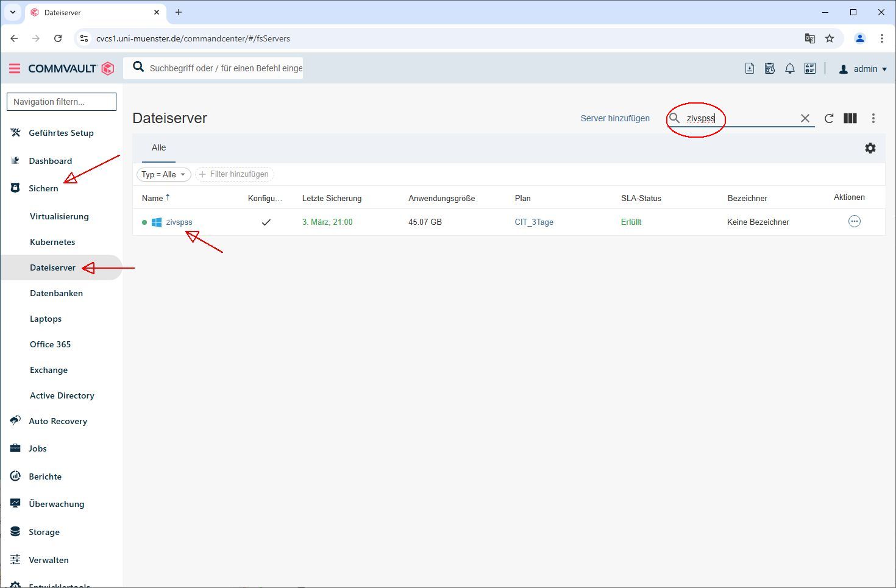Clear the zivspss search with the X icon
The width and height of the screenshot is (896, 588).
(805, 119)
